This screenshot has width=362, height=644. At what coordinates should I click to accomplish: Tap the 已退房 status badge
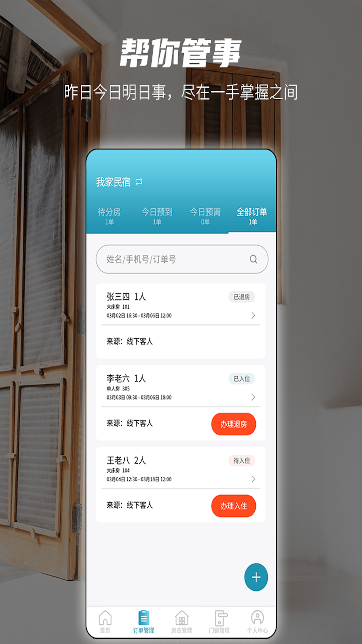coord(242,297)
